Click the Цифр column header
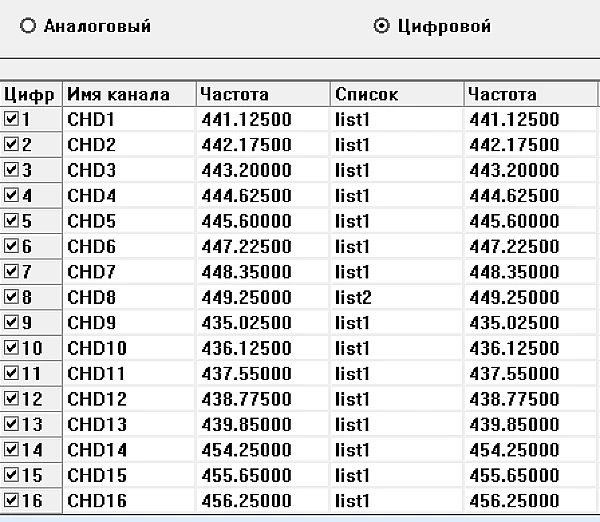Viewport: 600px width, 522px height. click(31, 95)
